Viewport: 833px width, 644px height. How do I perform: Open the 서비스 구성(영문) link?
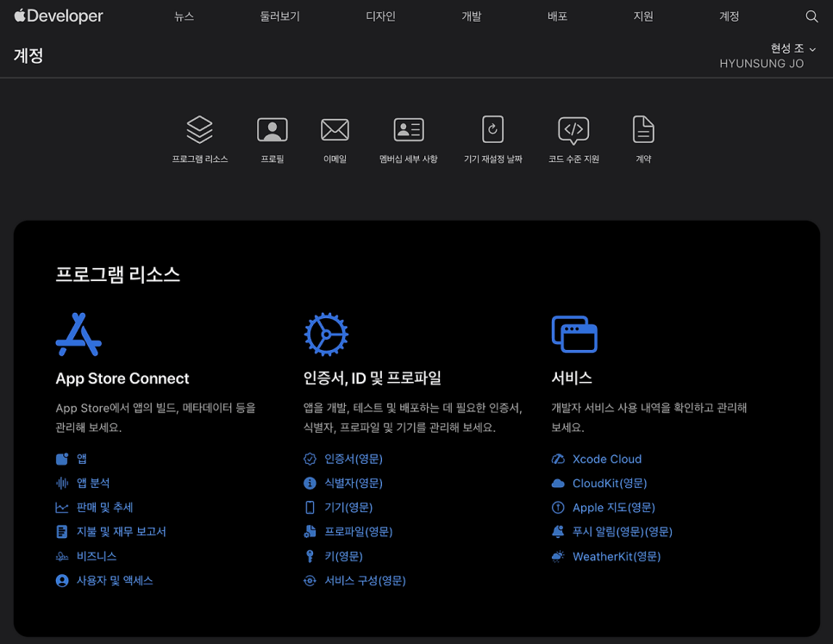(366, 581)
